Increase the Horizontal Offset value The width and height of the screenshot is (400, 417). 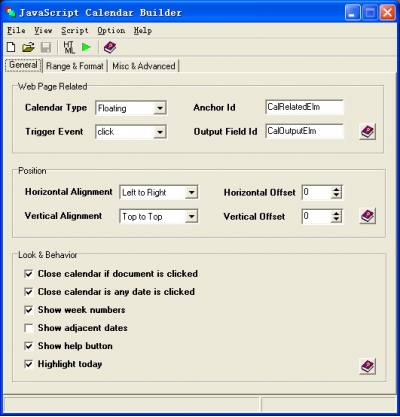click(x=336, y=189)
